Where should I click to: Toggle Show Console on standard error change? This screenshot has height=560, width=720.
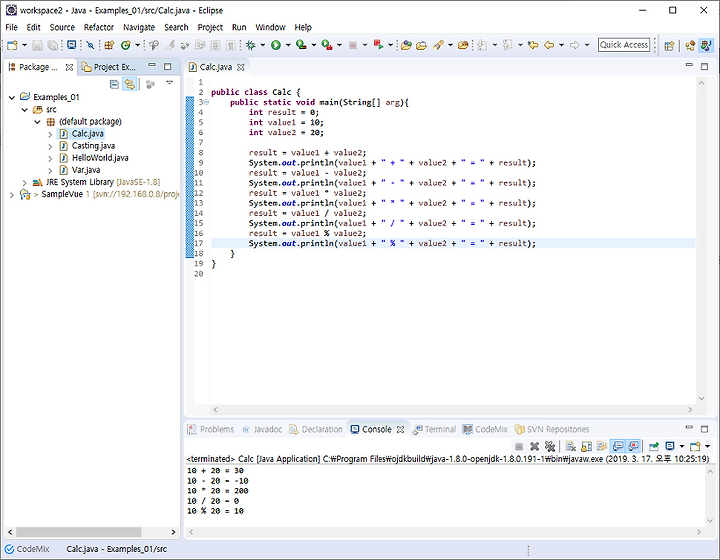pyautogui.click(x=634, y=446)
